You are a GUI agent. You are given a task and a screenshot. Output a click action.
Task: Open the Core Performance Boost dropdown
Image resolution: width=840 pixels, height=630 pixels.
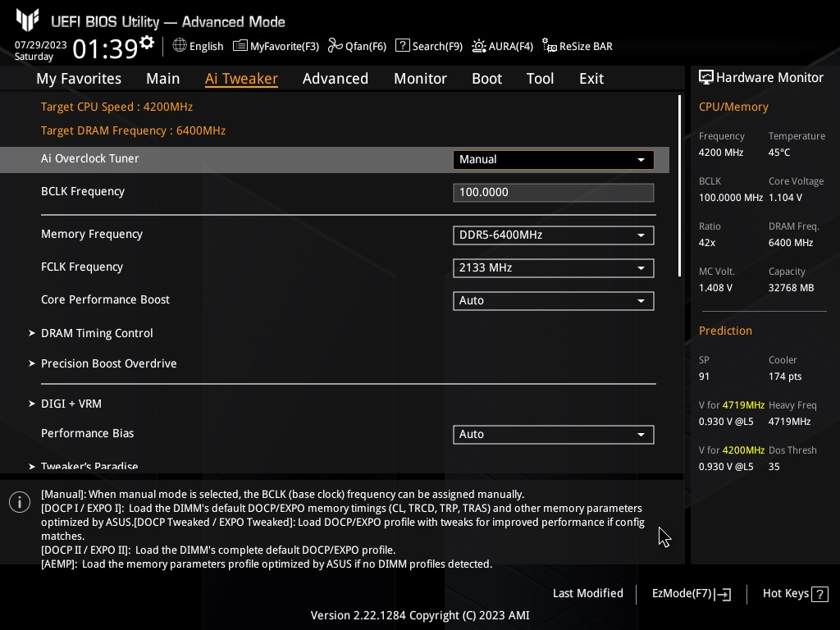click(x=554, y=300)
